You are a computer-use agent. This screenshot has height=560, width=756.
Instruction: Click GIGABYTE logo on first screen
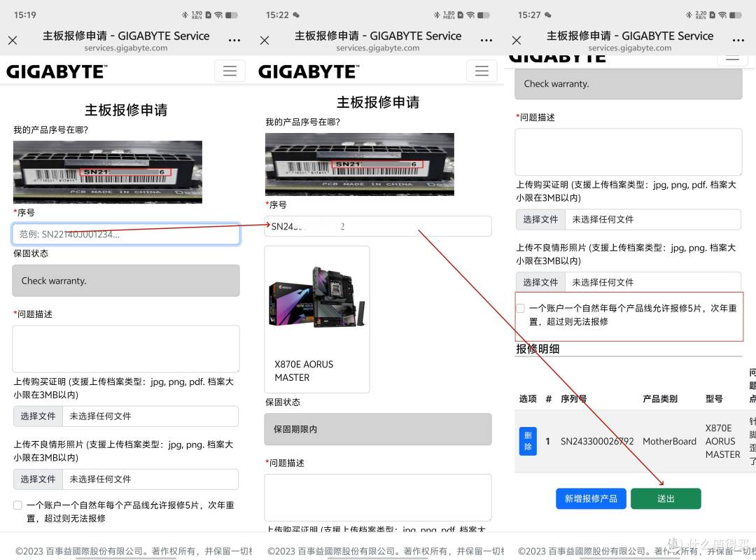pos(57,72)
